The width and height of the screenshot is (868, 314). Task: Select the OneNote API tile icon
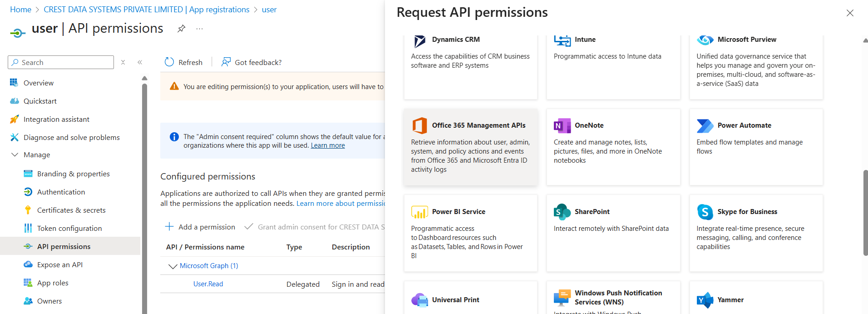coord(562,125)
